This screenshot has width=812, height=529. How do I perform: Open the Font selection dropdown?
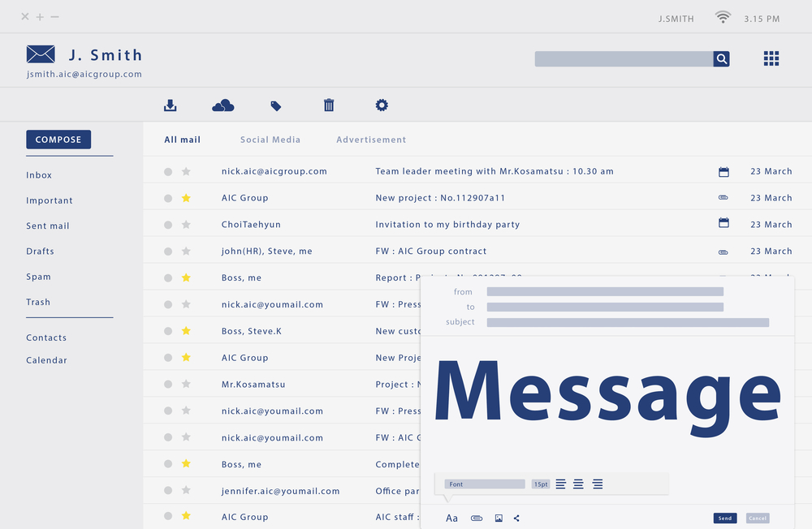click(x=485, y=484)
